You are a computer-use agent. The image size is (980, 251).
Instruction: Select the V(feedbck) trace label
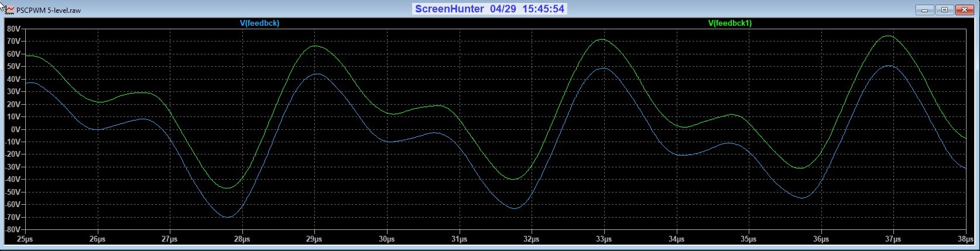pyautogui.click(x=259, y=23)
